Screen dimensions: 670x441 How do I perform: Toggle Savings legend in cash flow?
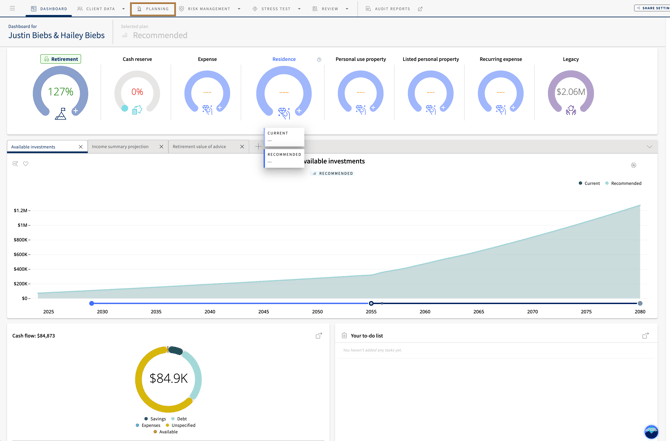[155, 419]
